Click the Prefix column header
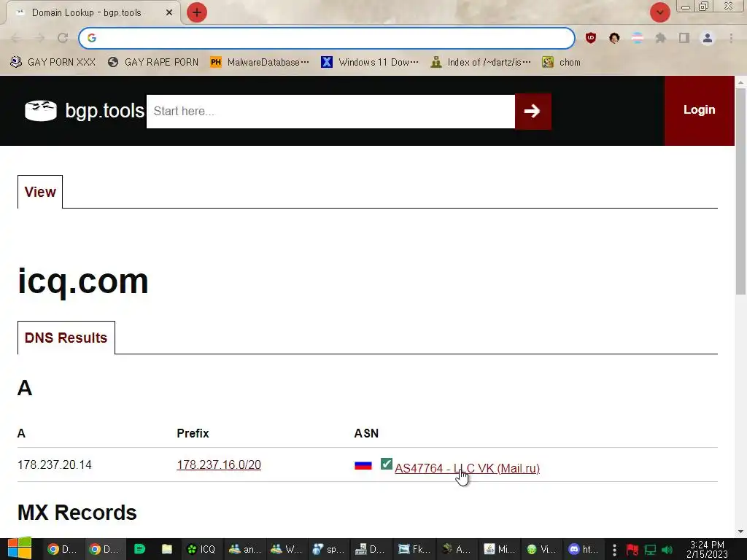The width and height of the screenshot is (747, 560). point(193,433)
